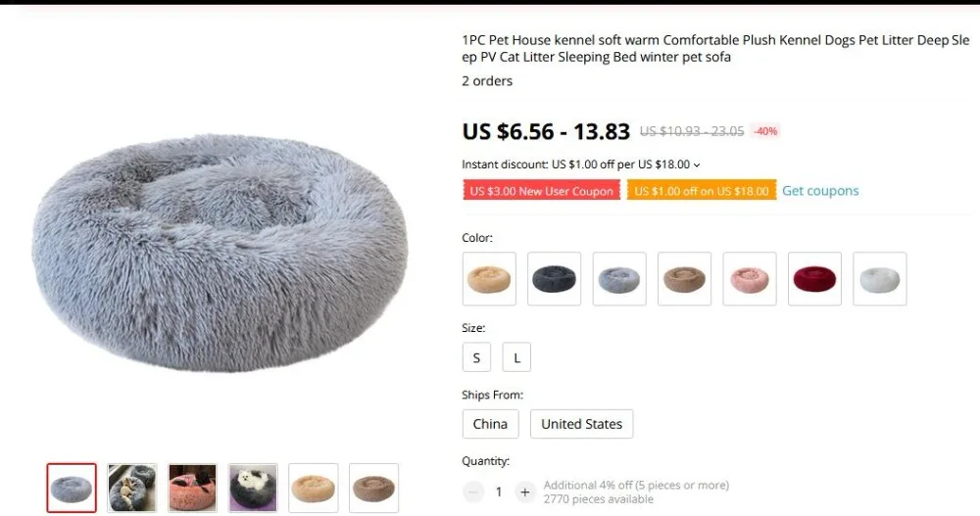Viewport: 980px width, 516px height.
Task: Decrease quantity with the minus button
Action: [473, 493]
